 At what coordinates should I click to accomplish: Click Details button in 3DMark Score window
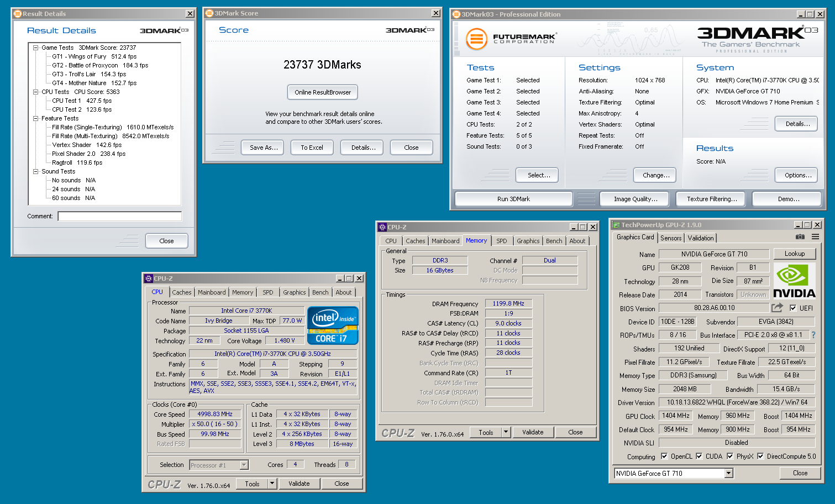(363, 148)
